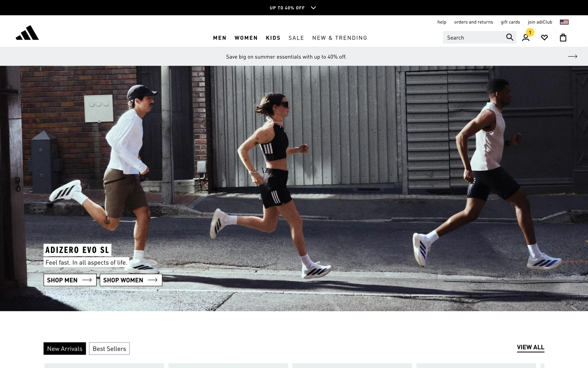
Task: Open New & Trending menu
Action: click(340, 38)
